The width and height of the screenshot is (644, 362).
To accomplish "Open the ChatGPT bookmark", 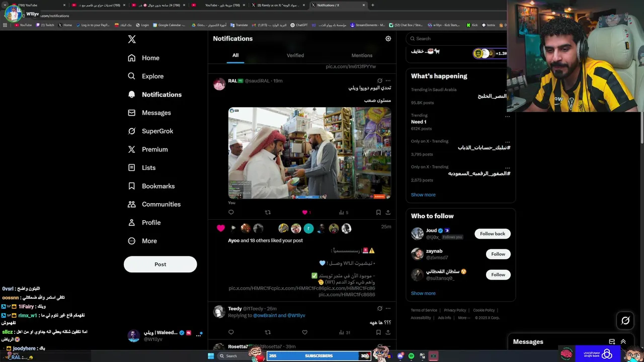I will click(x=299, y=25).
